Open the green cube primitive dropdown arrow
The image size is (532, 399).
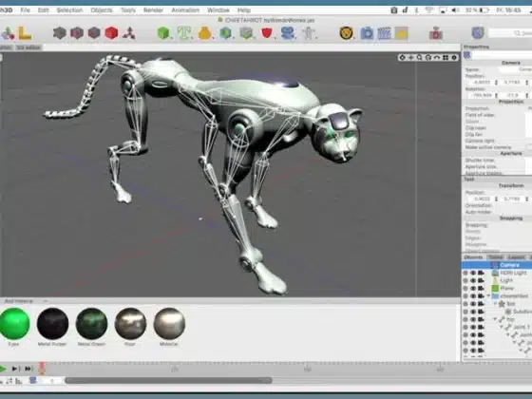click(171, 37)
